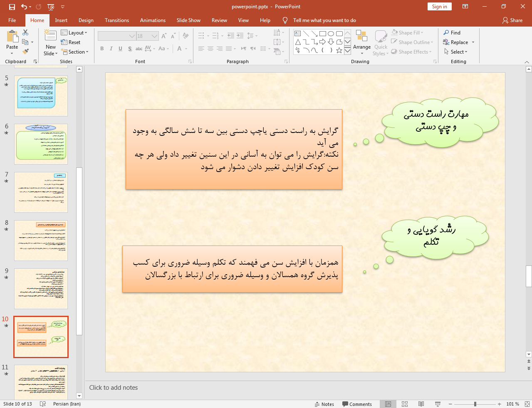The image size is (532, 408).
Task: Click the Save icon in the title bar
Action: tap(12, 7)
